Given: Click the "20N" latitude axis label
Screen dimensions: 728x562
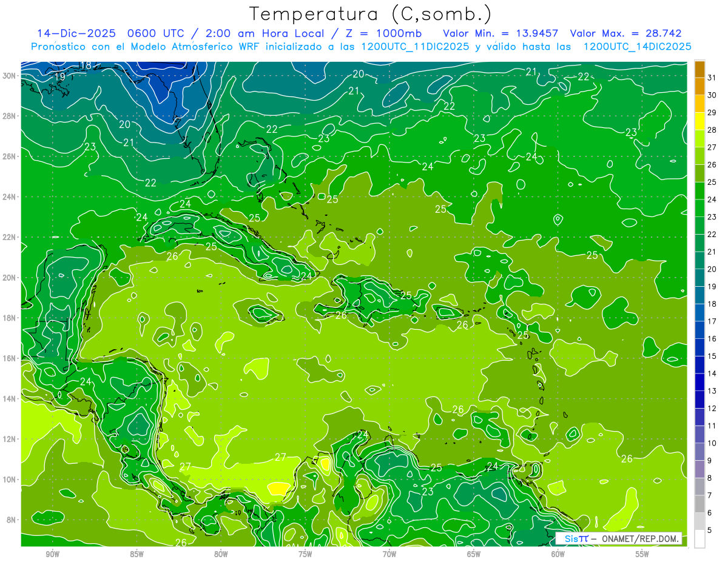Looking at the screenshot, I should 9,278.
